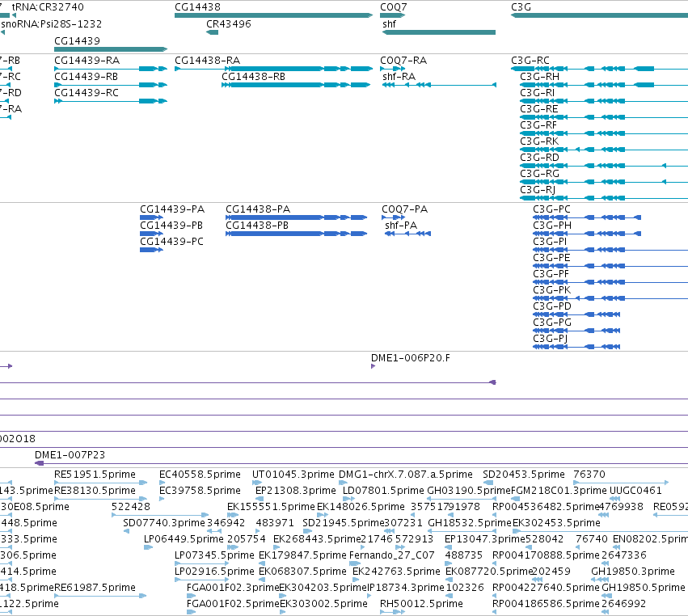Select the thick CG14438 gene bar
The width and height of the screenshot is (688, 616).
coord(273,15)
